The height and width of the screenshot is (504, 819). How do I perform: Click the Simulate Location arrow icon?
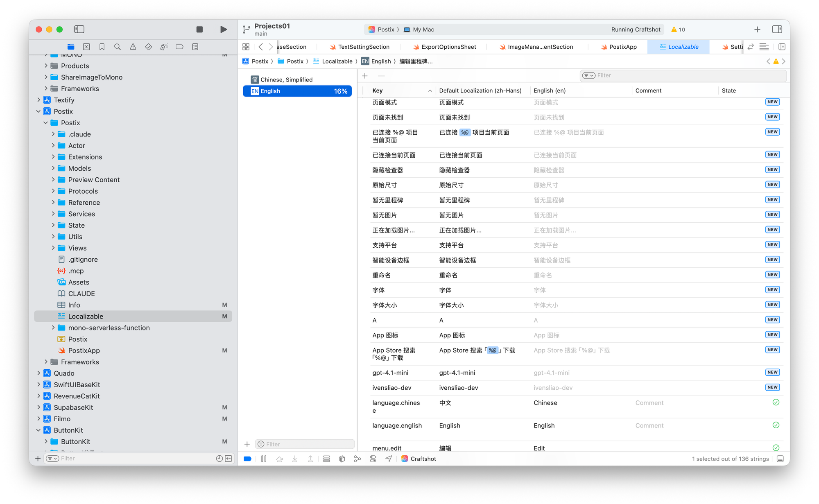(389, 459)
